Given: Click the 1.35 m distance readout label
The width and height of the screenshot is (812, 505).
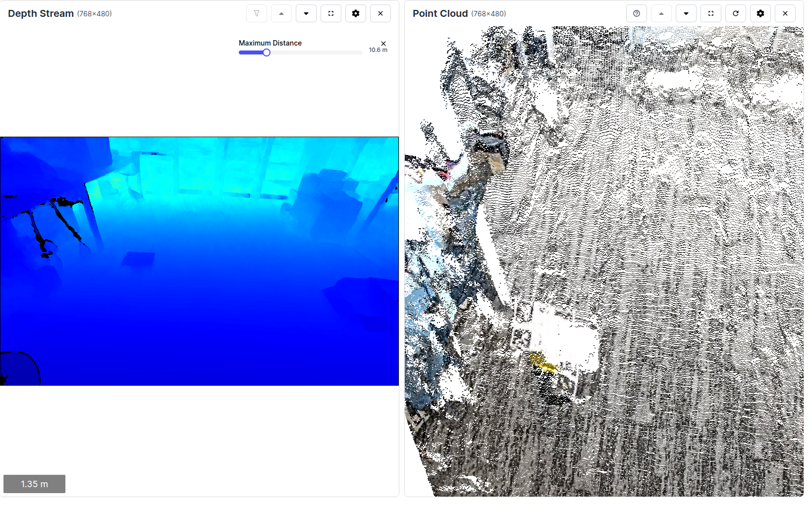Looking at the screenshot, I should [x=34, y=484].
